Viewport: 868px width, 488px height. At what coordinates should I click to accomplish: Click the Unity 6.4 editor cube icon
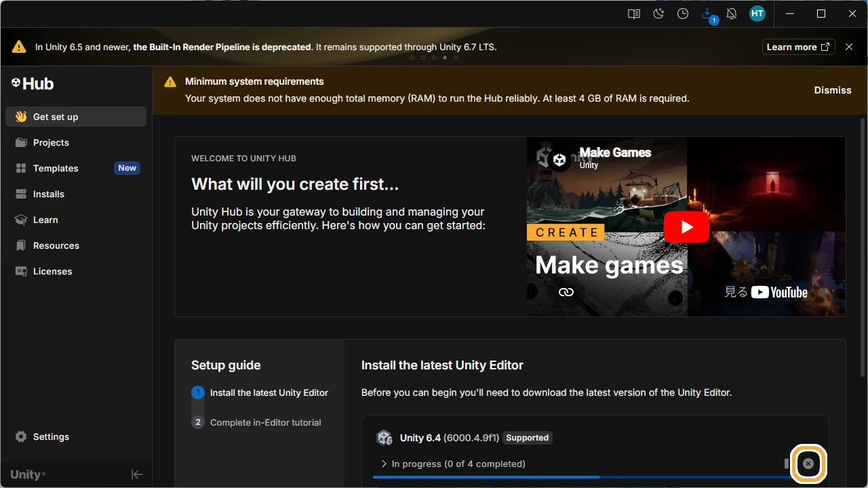(384, 438)
